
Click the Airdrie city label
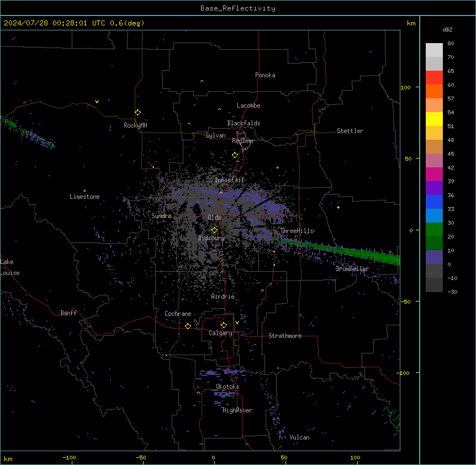223,297
